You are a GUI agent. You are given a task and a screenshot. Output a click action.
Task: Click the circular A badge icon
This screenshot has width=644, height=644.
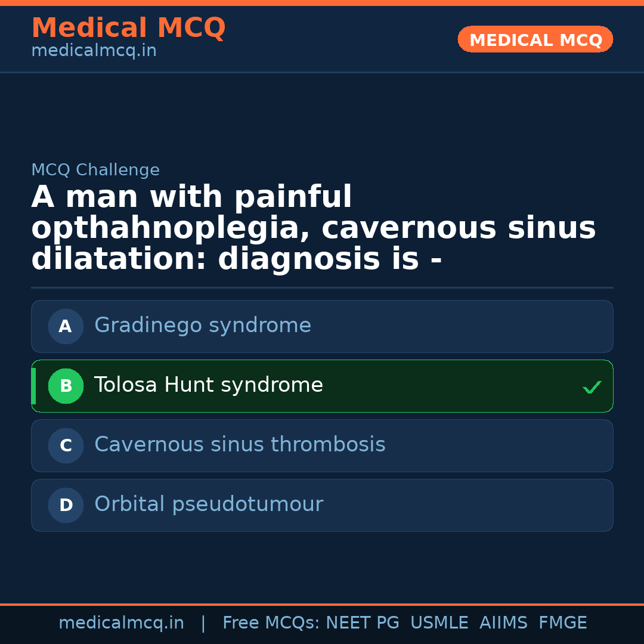[x=66, y=326]
